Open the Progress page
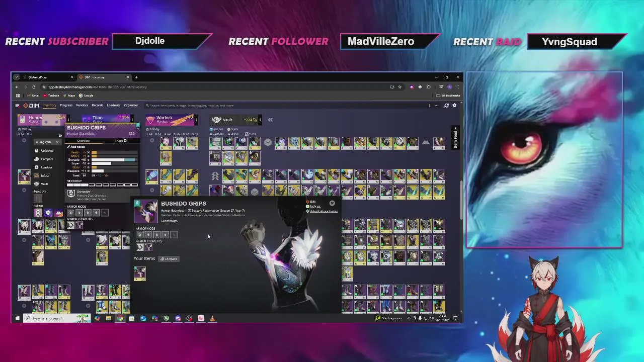The height and width of the screenshot is (362, 644). (66, 106)
